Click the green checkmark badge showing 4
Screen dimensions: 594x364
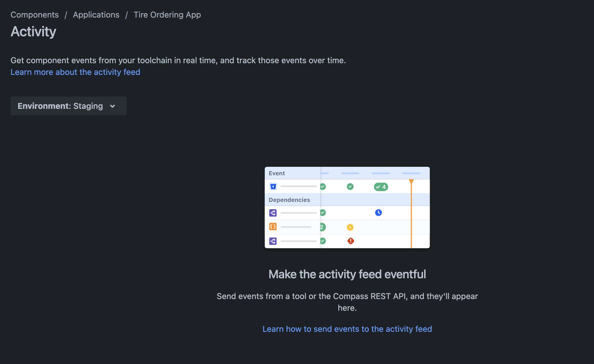tap(381, 187)
